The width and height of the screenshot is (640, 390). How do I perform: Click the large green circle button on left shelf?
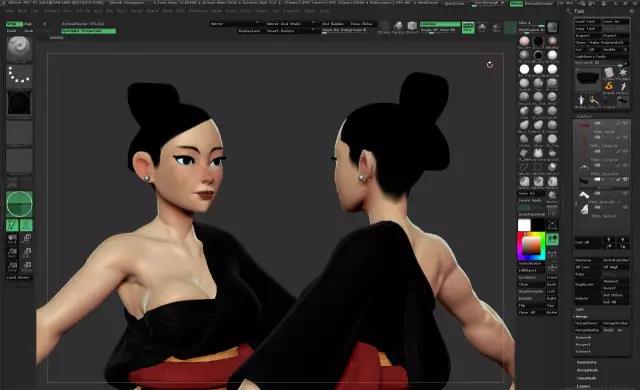(19, 204)
